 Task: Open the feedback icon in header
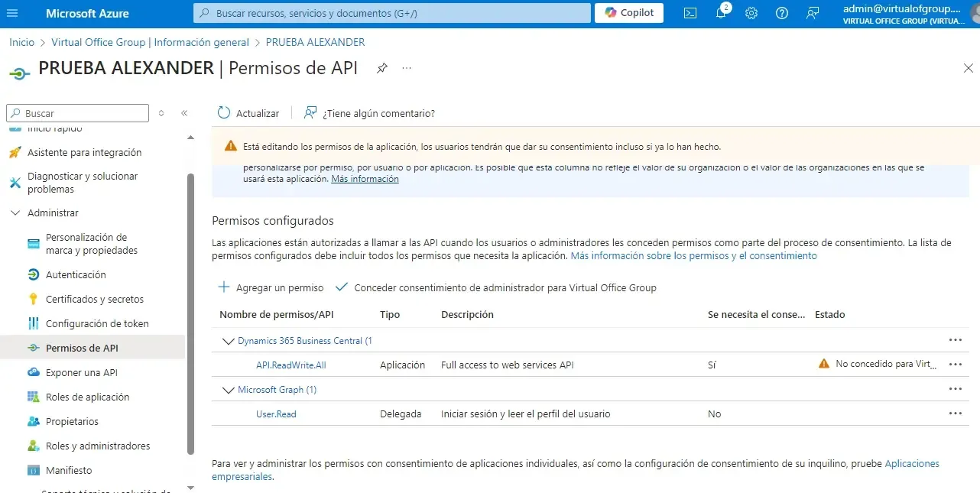click(812, 13)
